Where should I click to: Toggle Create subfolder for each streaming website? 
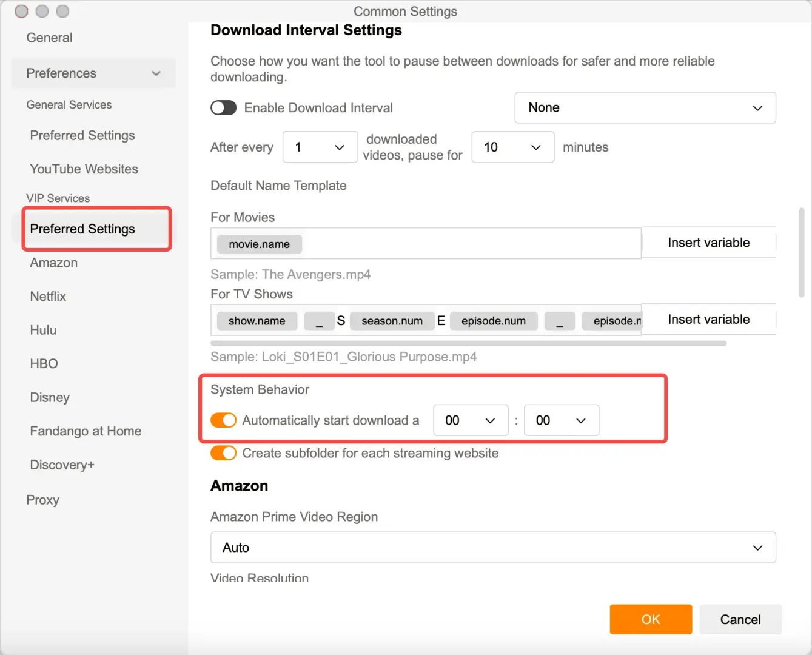(x=223, y=453)
